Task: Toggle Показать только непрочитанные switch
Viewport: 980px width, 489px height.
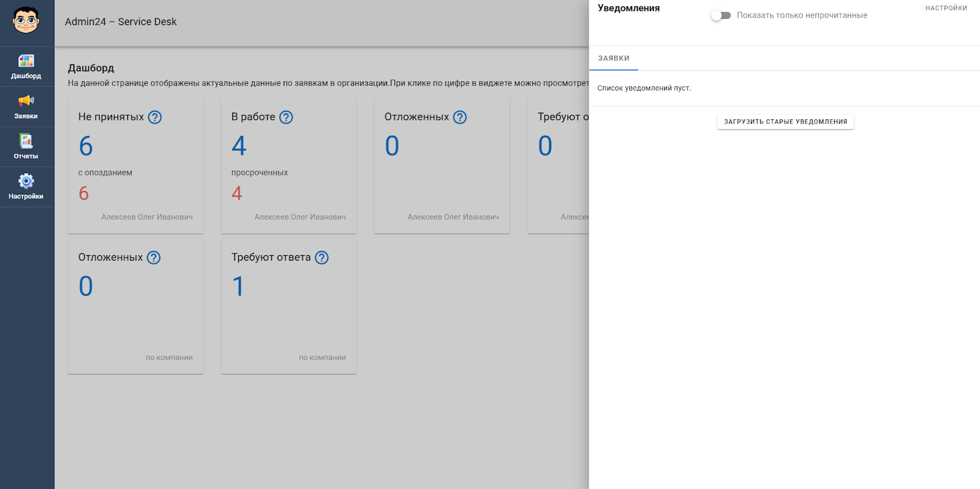Action: (721, 15)
